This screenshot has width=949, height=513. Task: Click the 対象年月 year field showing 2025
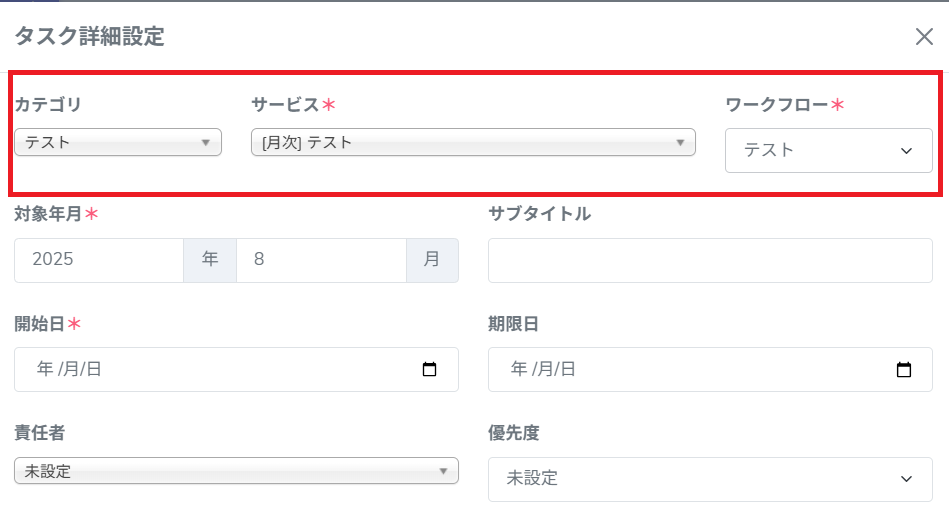[99, 260]
